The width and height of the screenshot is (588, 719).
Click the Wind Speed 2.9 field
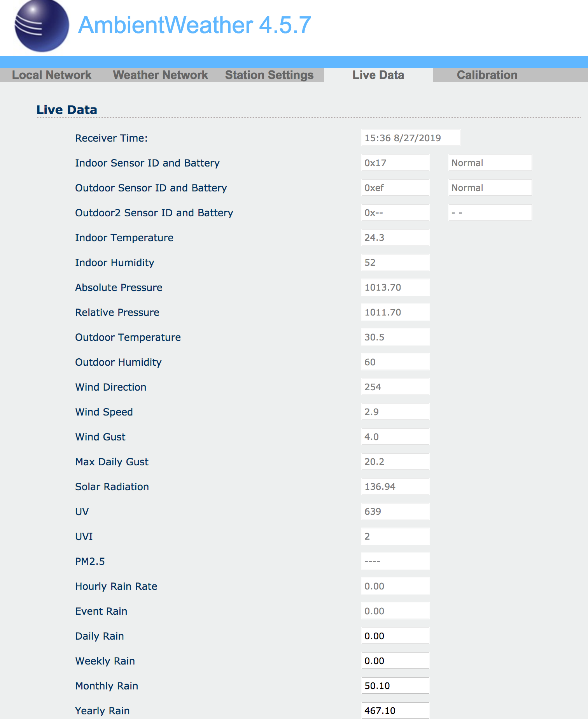[x=395, y=412]
